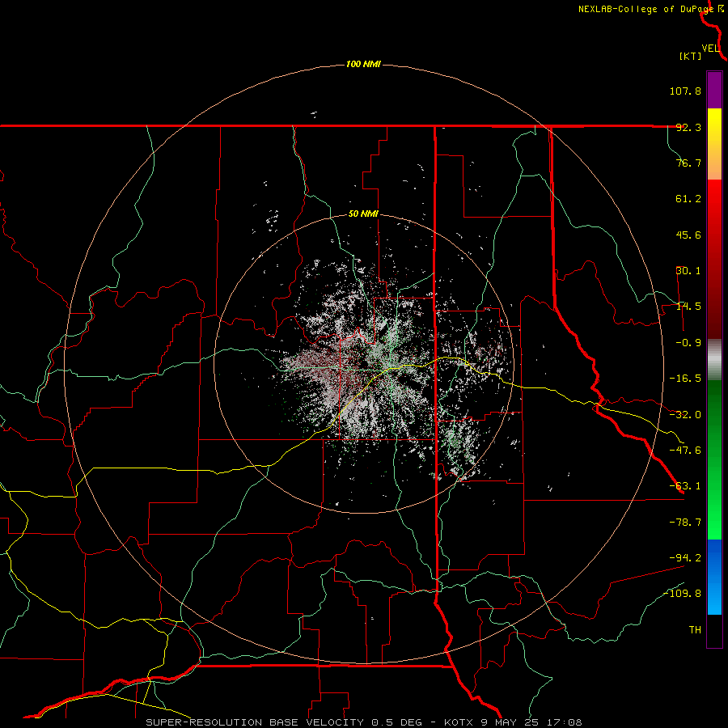The image size is (728, 728).
Task: Click the -94.2 velocity scale value
Action: tap(685, 557)
